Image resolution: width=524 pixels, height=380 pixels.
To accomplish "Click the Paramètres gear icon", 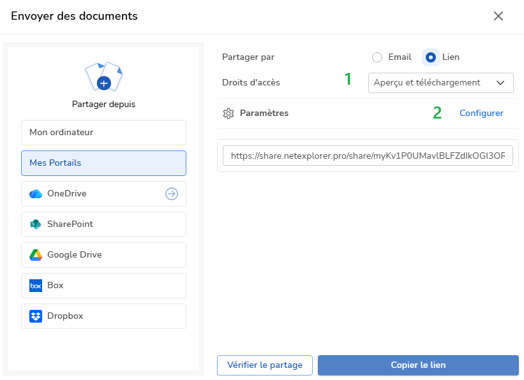I will (x=228, y=113).
